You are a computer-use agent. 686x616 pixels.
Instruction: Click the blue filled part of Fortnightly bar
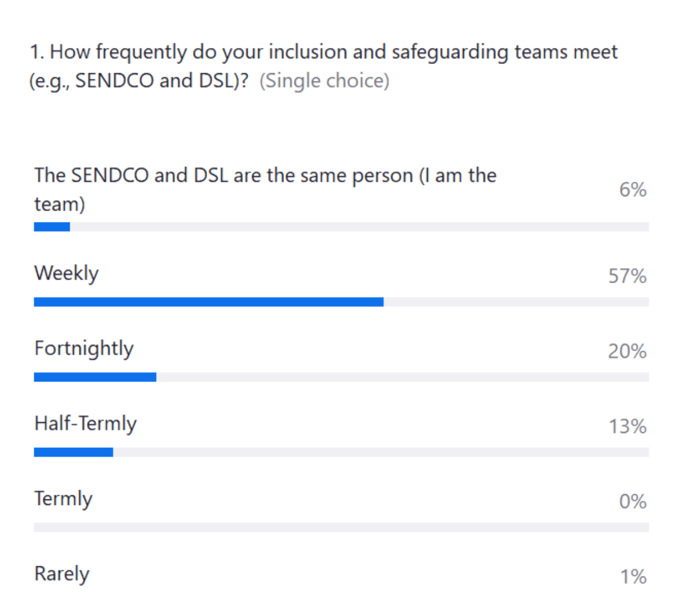(95, 377)
